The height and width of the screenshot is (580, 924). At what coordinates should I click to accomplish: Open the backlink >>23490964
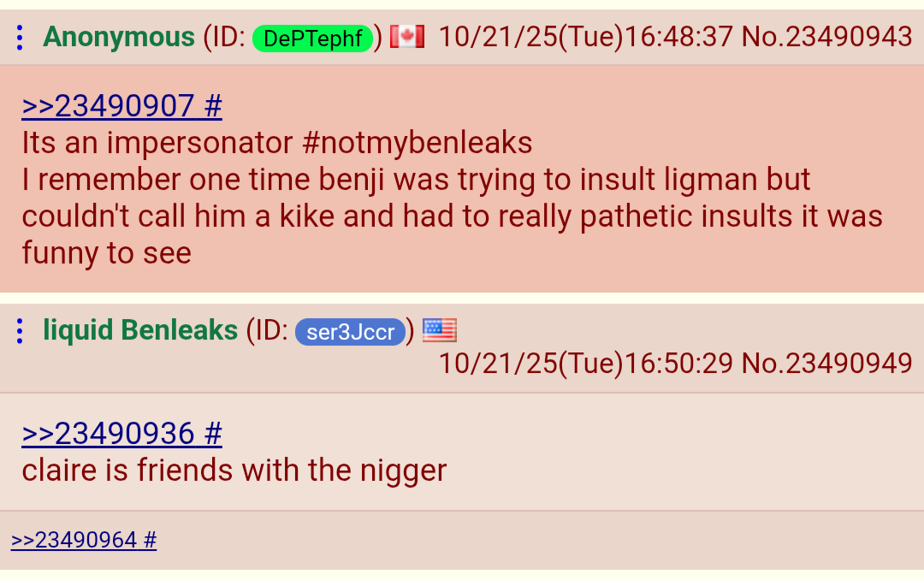tap(74, 540)
